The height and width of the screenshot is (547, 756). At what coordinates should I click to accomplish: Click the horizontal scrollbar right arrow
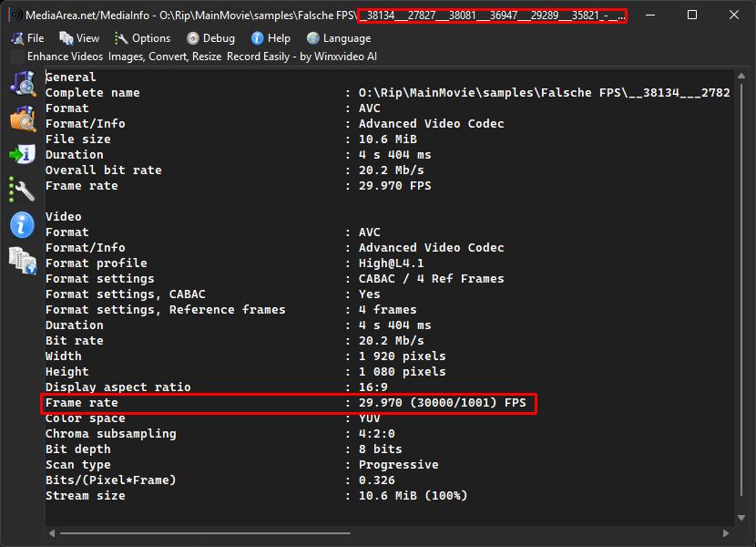point(726,533)
